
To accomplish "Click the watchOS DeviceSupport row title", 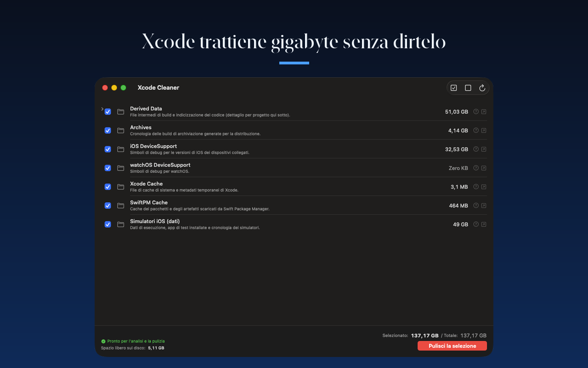I will [x=160, y=165].
